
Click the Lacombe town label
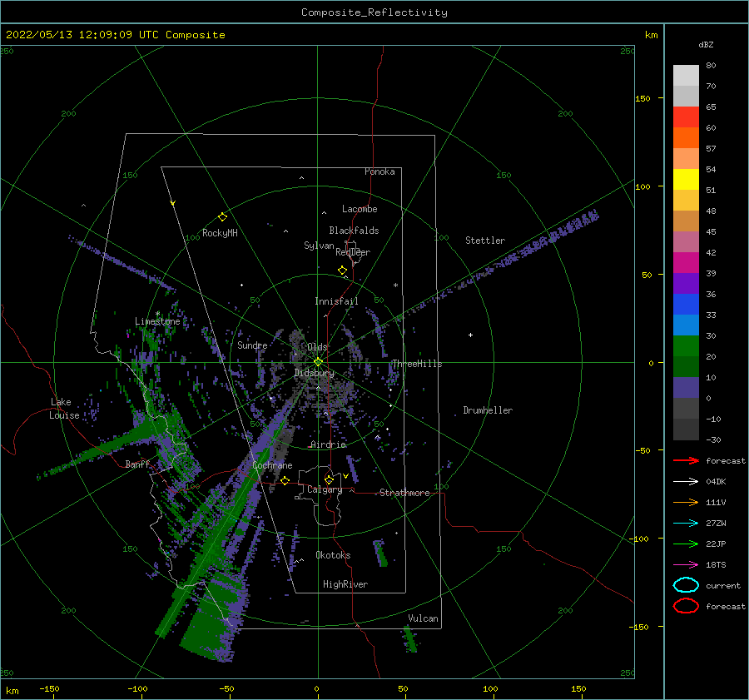[x=360, y=209]
